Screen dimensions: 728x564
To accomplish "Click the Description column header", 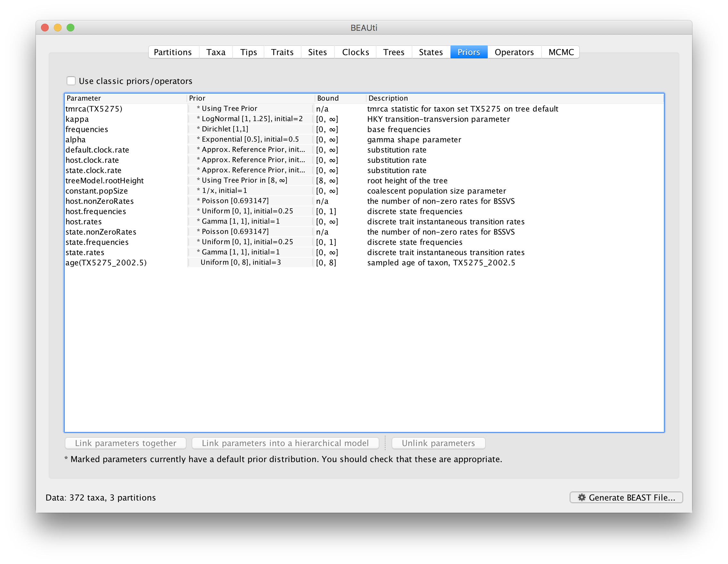I will point(515,98).
